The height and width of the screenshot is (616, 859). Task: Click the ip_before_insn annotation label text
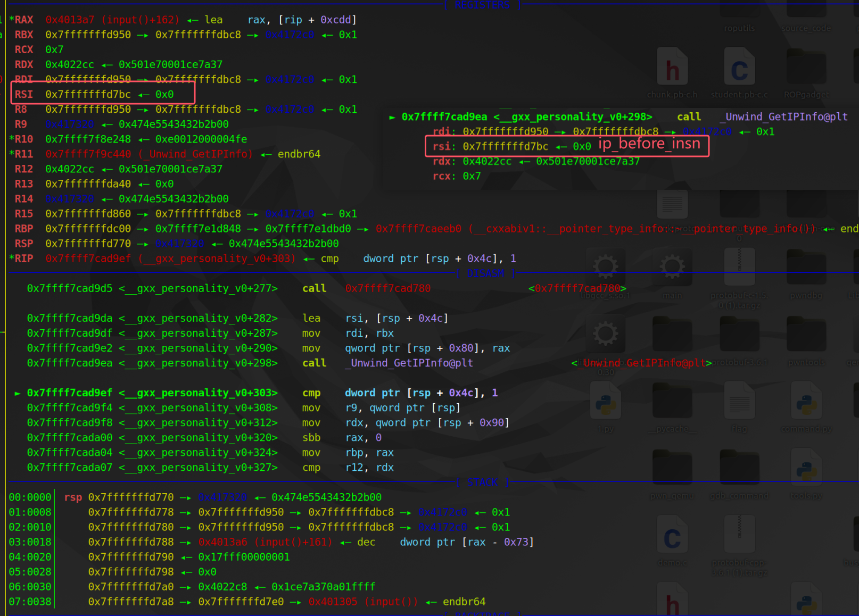(649, 144)
